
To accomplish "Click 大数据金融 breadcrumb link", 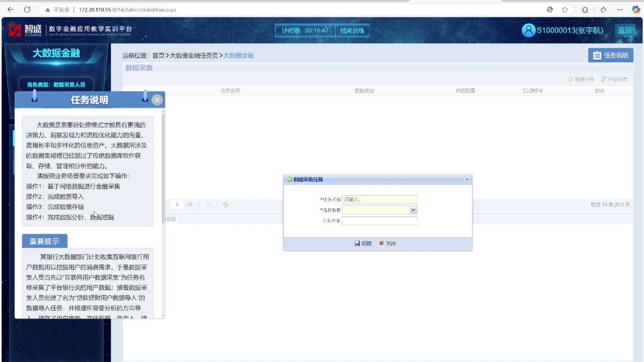I will (238, 55).
